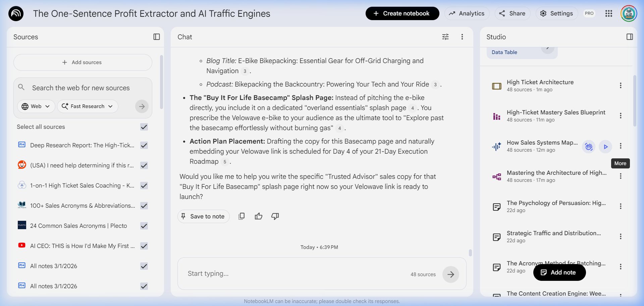
Task: Give the response a thumbs down
Action: [275, 216]
